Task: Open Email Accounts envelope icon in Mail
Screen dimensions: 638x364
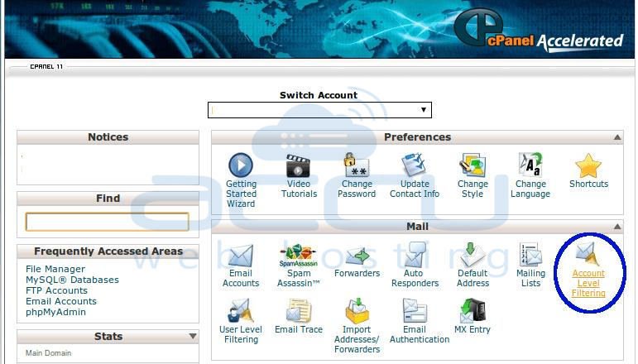Action: click(x=241, y=256)
